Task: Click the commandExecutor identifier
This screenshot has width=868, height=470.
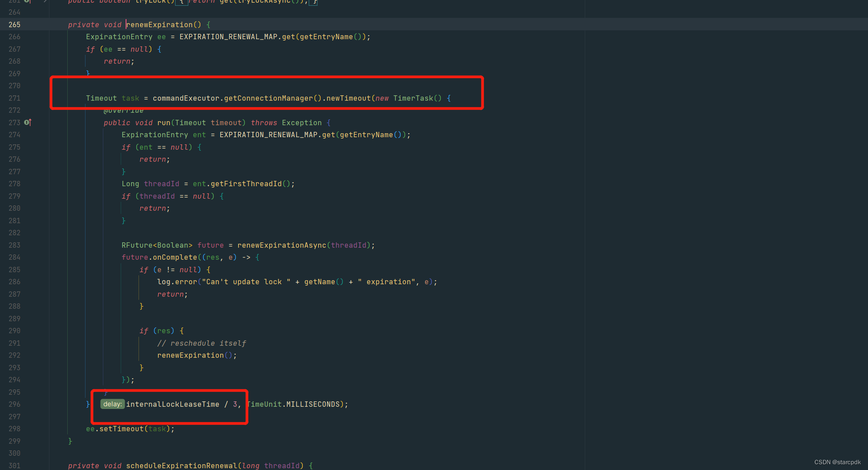Action: point(186,98)
